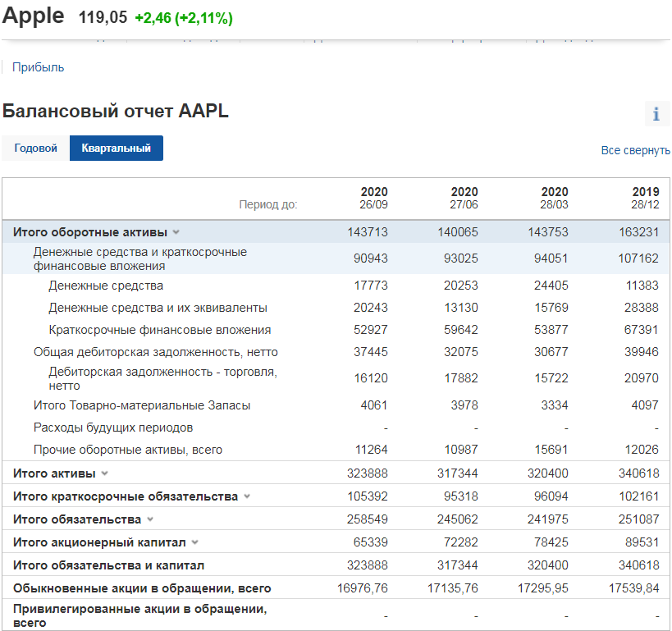Click the value 15691 other current assets
The width and height of the screenshot is (672, 631).
pyautogui.click(x=551, y=450)
